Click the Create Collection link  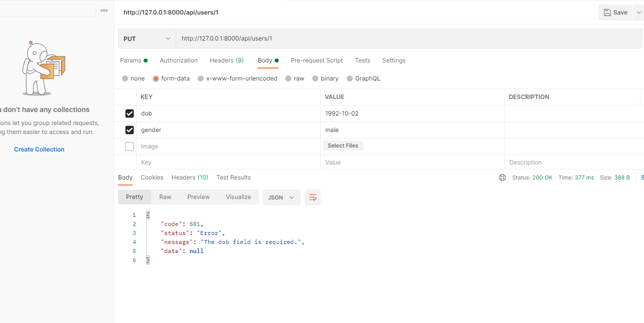[39, 149]
